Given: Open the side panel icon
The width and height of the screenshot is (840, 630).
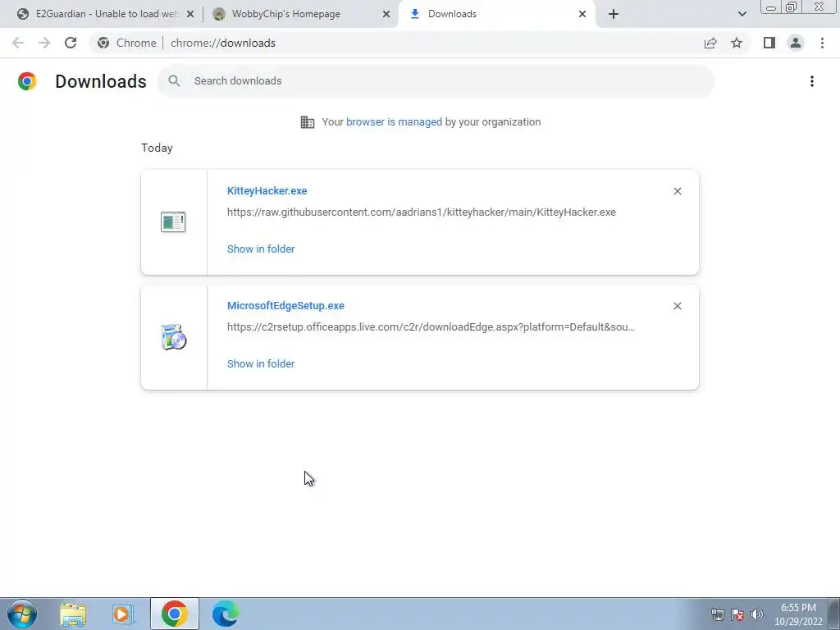Looking at the screenshot, I should coord(769,43).
